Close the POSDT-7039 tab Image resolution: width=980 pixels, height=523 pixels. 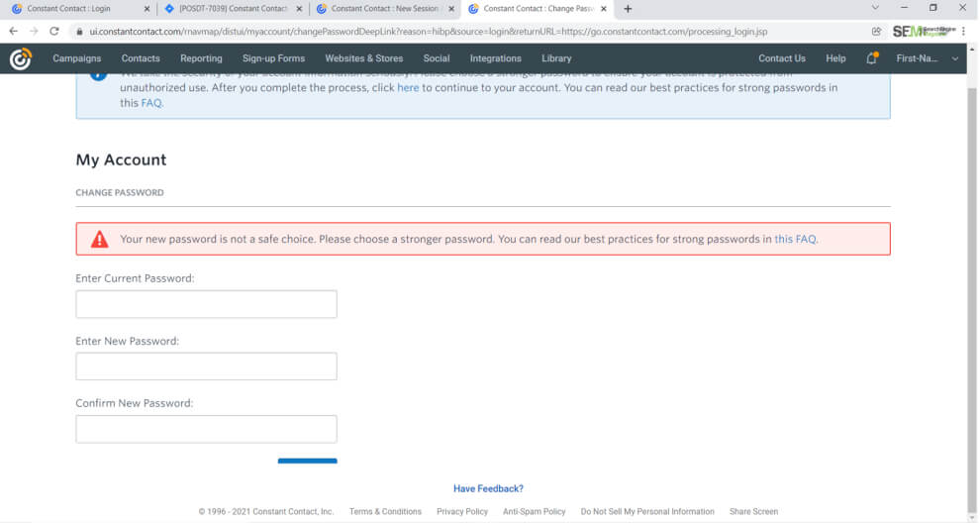(299, 9)
